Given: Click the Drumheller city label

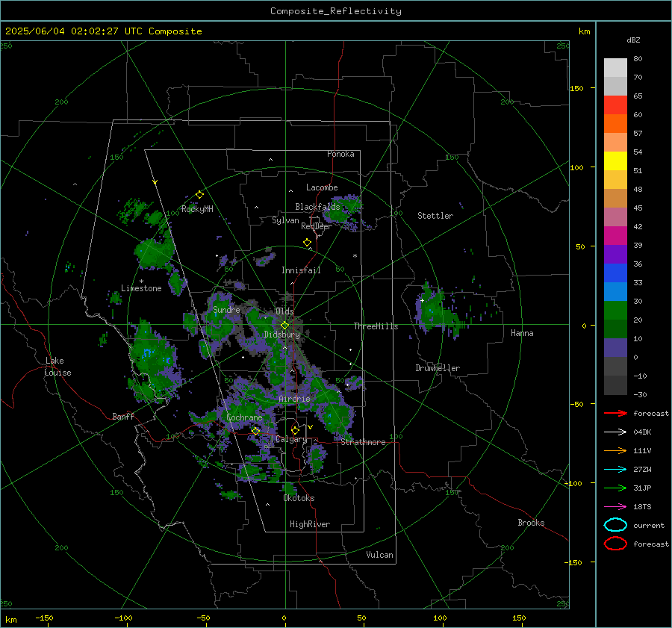Looking at the screenshot, I should pyautogui.click(x=438, y=368).
